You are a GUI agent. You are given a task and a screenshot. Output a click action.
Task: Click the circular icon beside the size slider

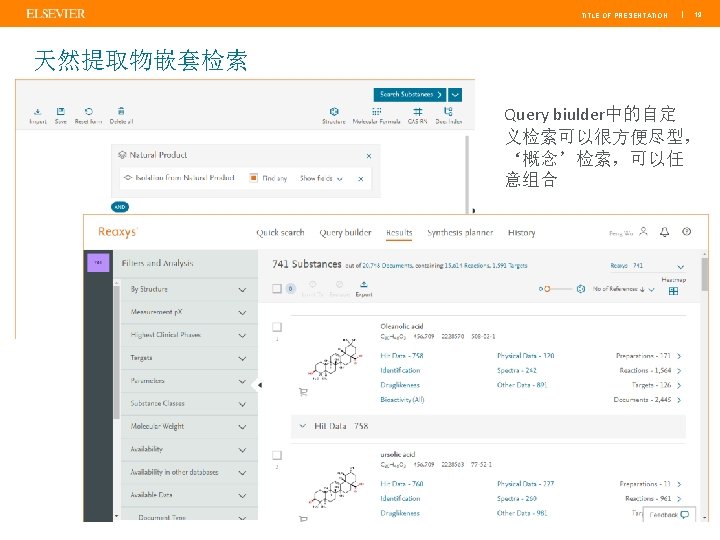coord(581,289)
